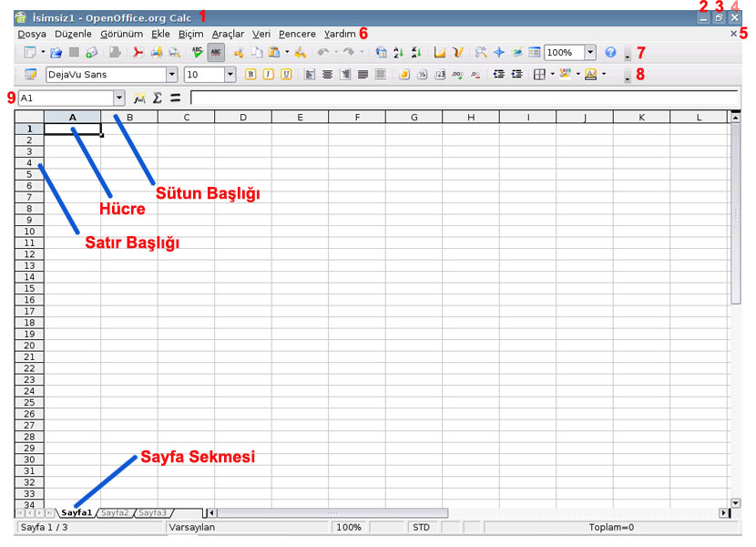Set Align Right
This screenshot has width=756, height=547.
pyautogui.click(x=345, y=75)
